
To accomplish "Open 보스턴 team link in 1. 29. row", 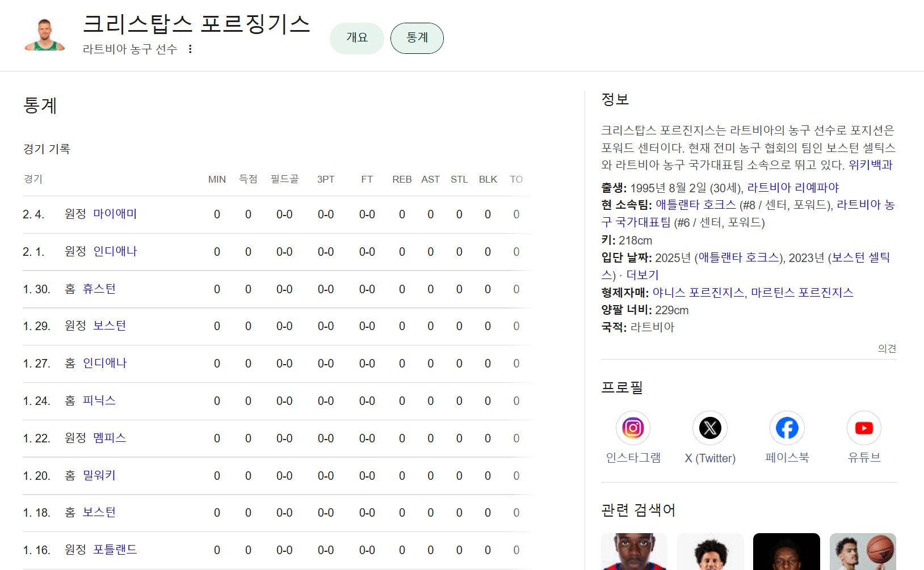I will tap(110, 326).
